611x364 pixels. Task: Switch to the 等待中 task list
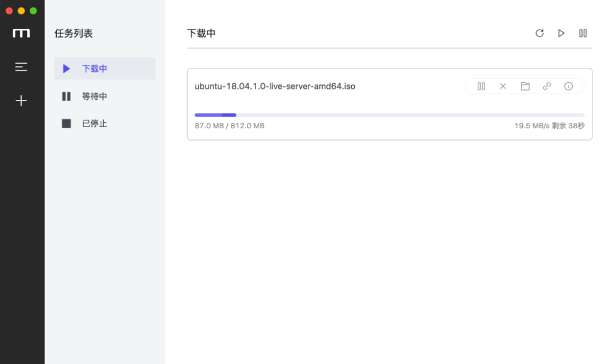pos(94,96)
